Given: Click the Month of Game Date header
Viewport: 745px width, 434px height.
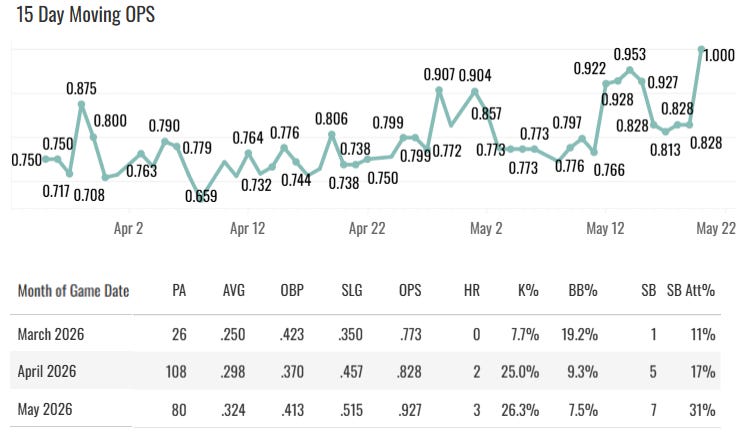Looking at the screenshot, I should 73,290.
